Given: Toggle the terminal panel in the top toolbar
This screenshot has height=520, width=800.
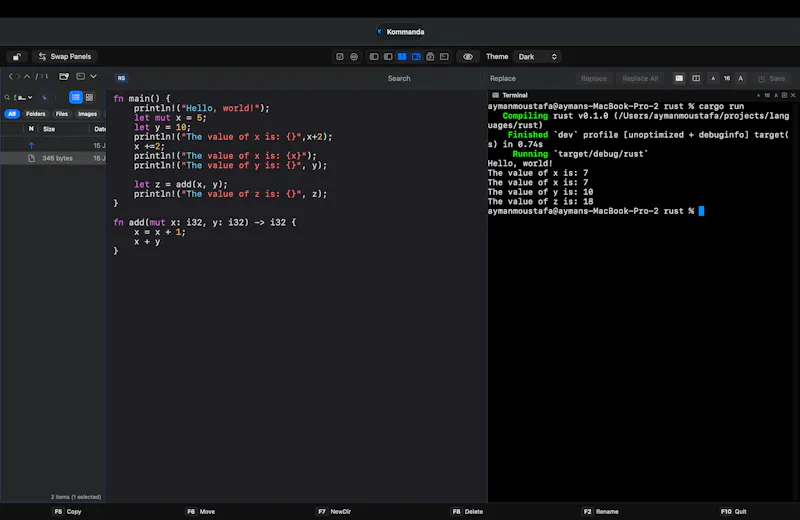Looking at the screenshot, I should pos(444,57).
